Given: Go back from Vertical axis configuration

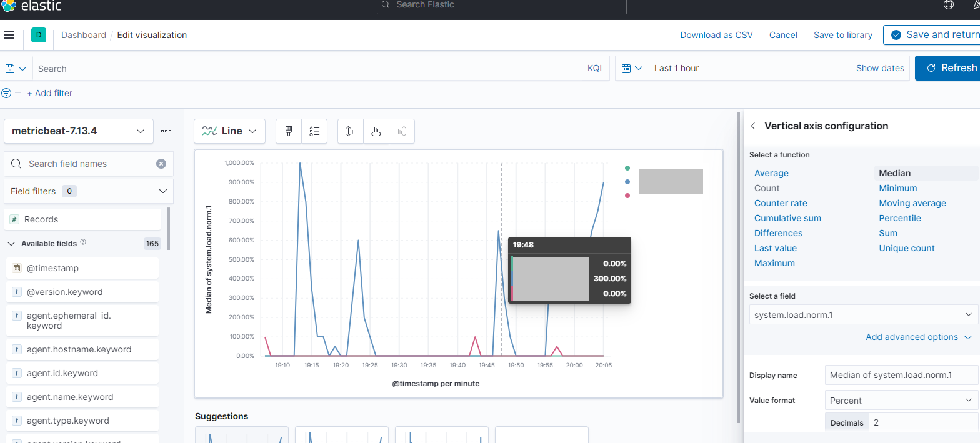Looking at the screenshot, I should pyautogui.click(x=754, y=126).
